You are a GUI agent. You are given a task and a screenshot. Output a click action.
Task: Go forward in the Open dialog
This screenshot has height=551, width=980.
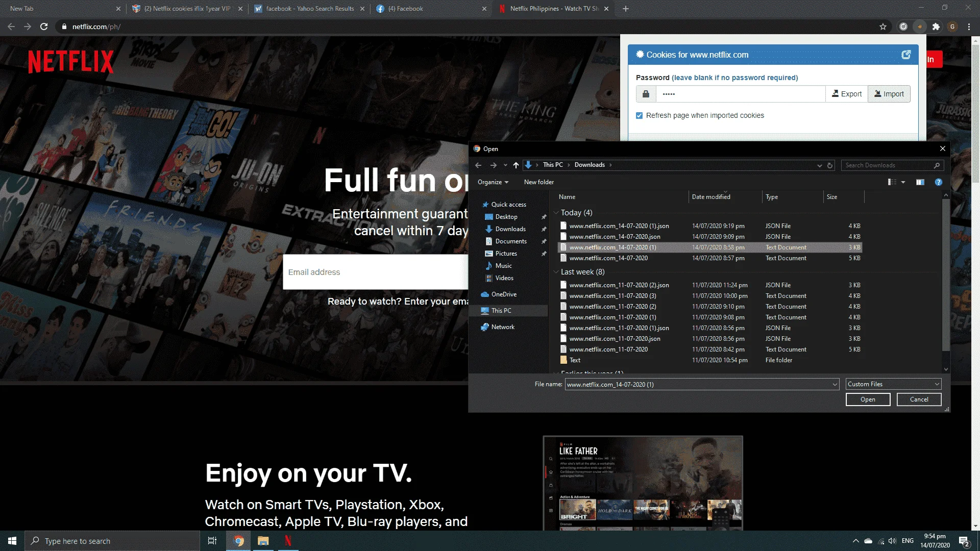493,165
